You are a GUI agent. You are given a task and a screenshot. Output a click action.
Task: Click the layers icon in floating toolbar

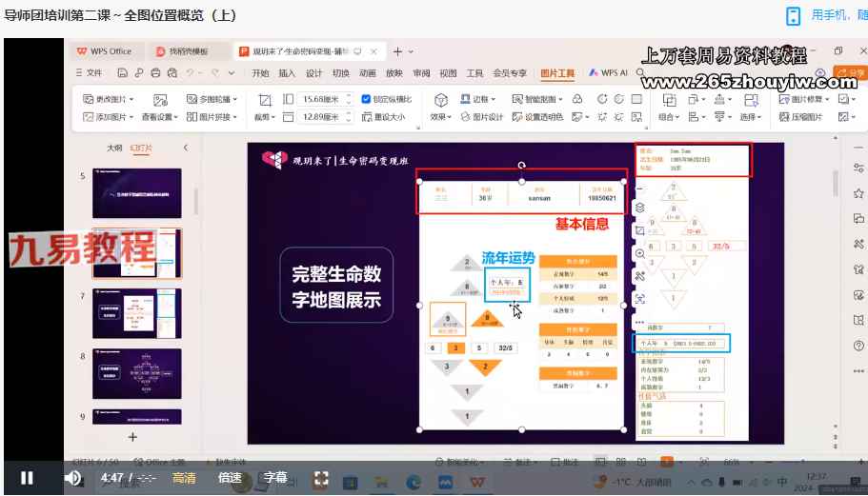coord(640,207)
